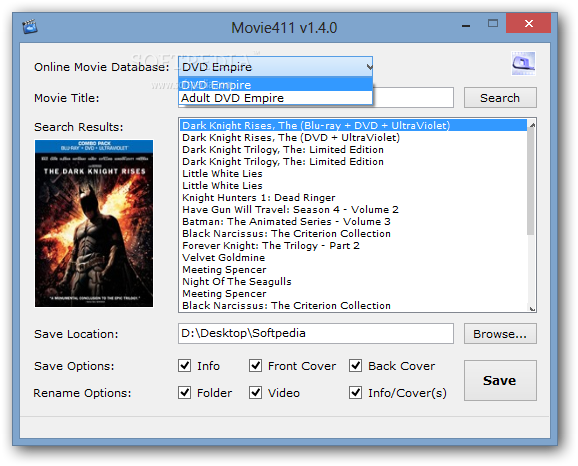Screen dimensions: 578x466
Task: Select Dark Knight Rises, The (DVD + UltraViolet)
Action: [353, 138]
